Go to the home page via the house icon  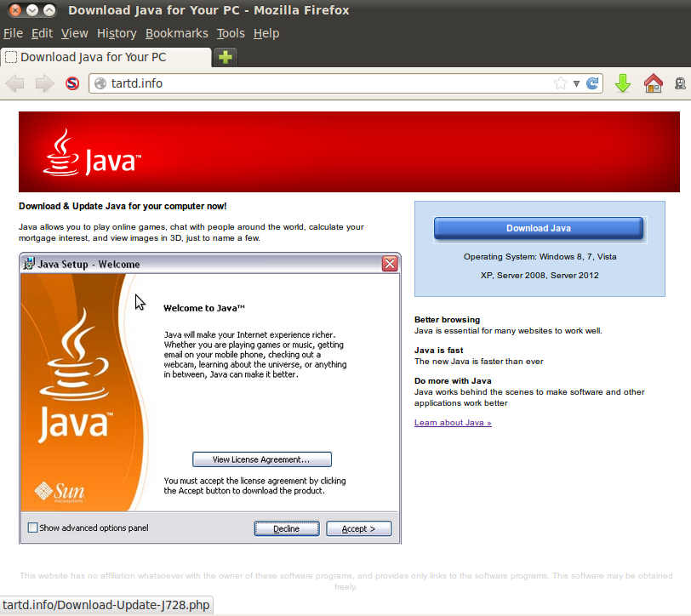[x=653, y=83]
